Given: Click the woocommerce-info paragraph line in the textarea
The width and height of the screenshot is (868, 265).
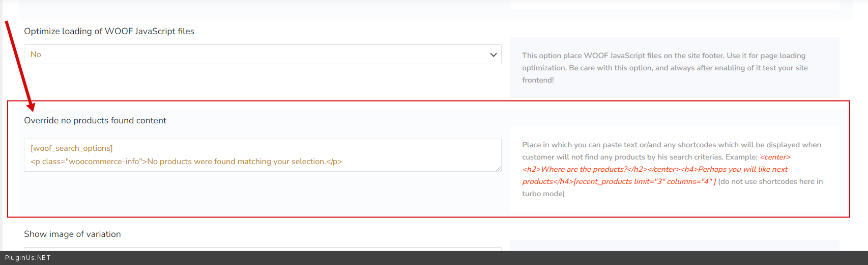Looking at the screenshot, I should coord(186,162).
